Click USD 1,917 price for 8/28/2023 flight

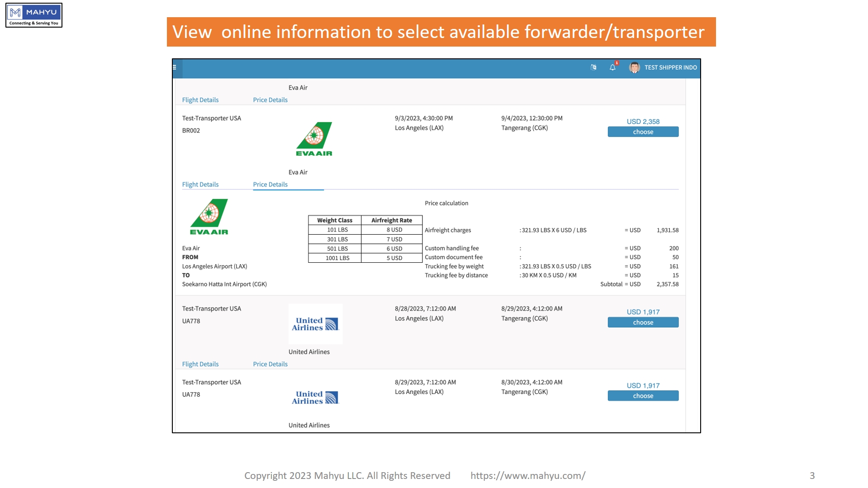(x=643, y=312)
